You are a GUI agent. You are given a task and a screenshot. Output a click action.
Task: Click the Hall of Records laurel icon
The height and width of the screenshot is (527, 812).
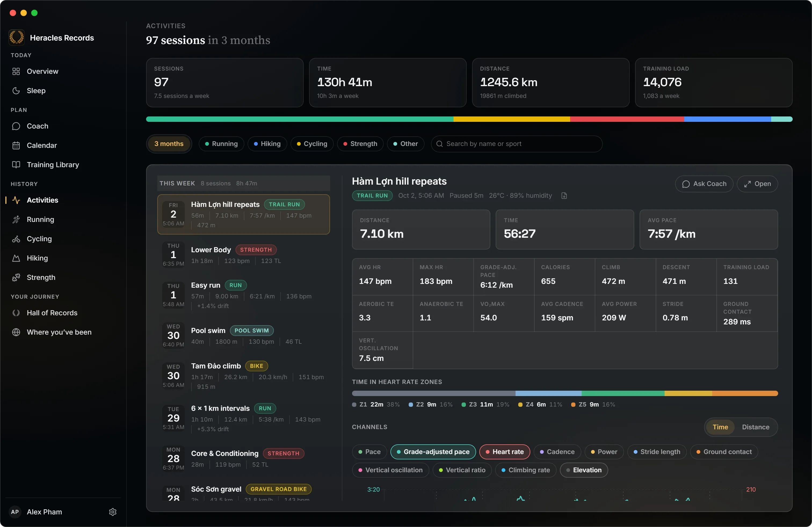pos(16,313)
